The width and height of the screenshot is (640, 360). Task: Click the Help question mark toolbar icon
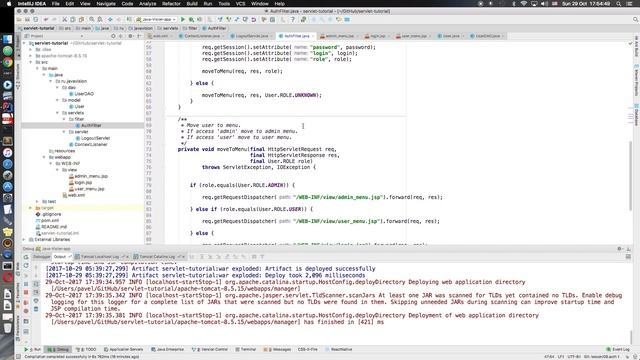[293, 20]
